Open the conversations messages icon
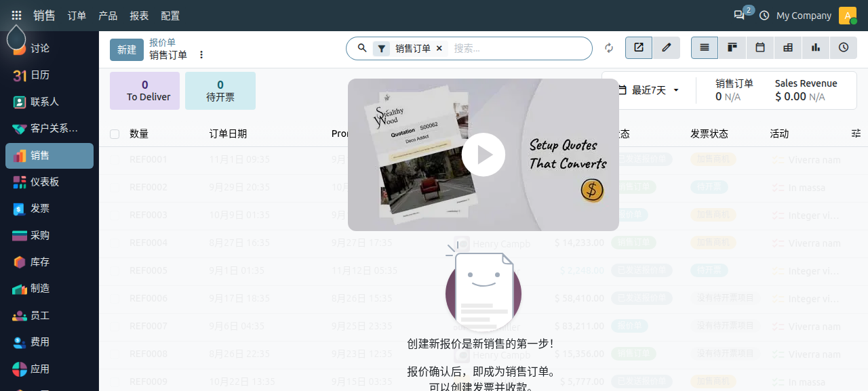The height and width of the screenshot is (391, 868). [739, 15]
